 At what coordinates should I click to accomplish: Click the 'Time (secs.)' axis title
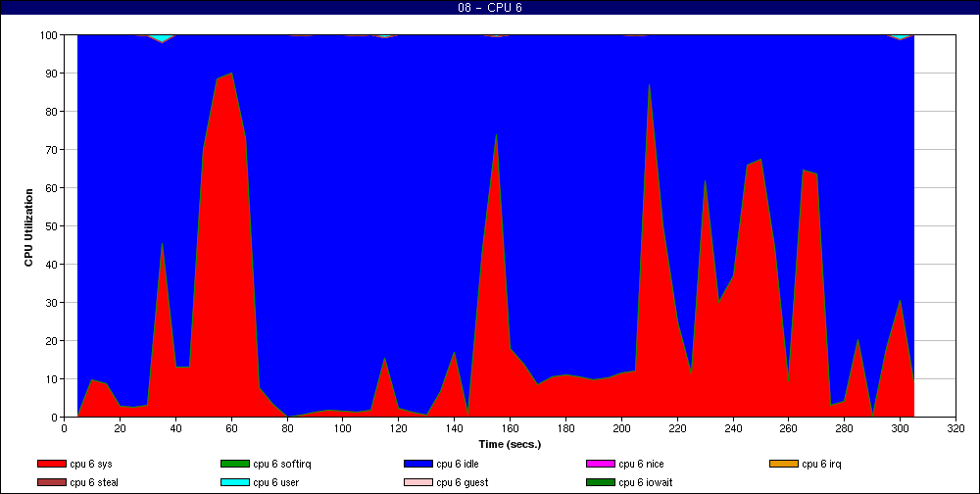pos(510,445)
